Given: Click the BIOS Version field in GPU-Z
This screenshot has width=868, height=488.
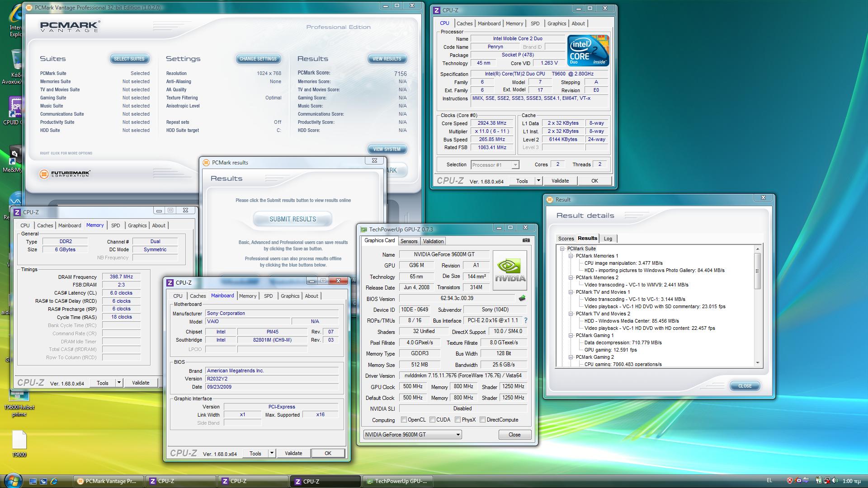Looking at the screenshot, I should [x=457, y=298].
